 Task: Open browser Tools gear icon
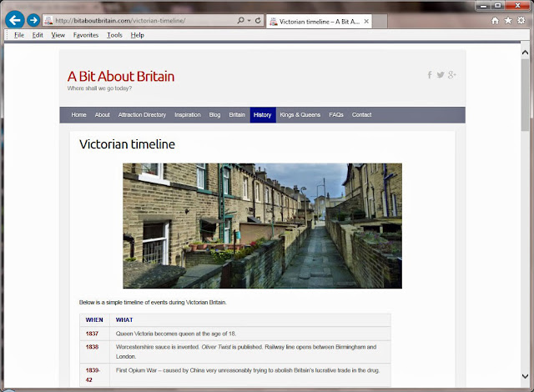coord(521,20)
